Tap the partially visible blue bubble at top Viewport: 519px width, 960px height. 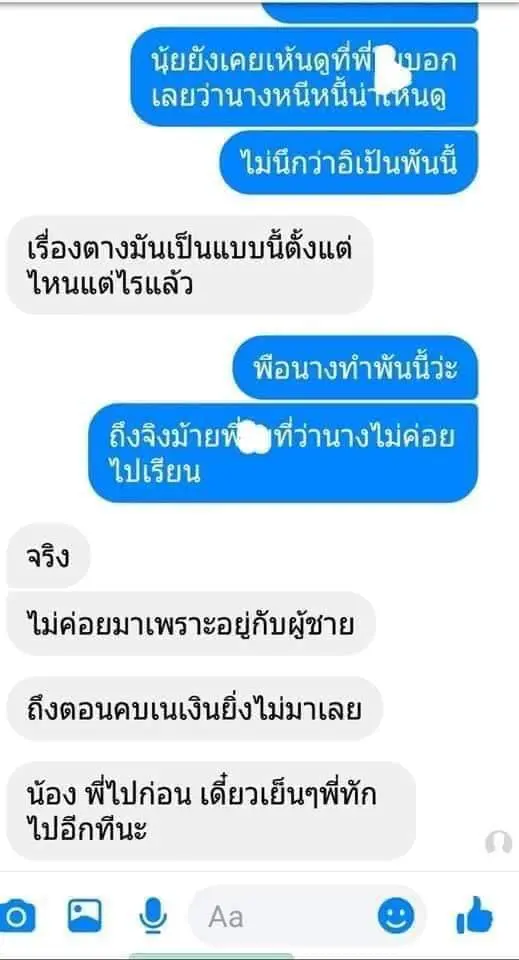pyautogui.click(x=372, y=12)
